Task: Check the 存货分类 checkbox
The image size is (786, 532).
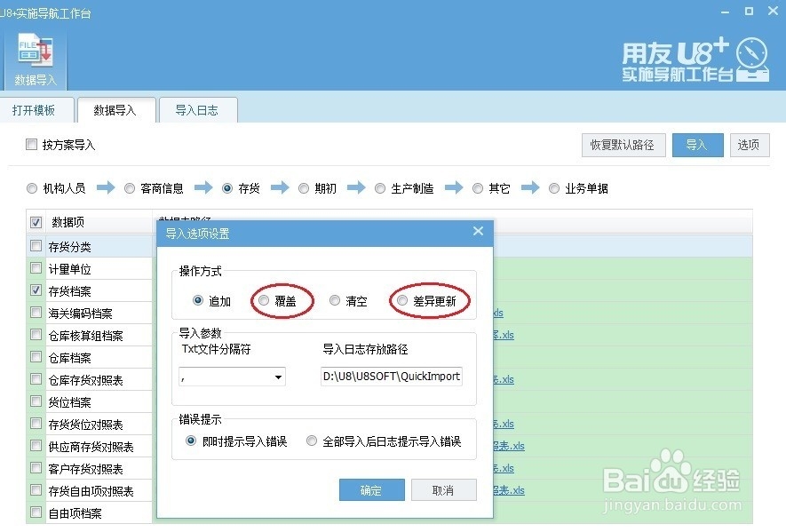Action: coord(36,246)
